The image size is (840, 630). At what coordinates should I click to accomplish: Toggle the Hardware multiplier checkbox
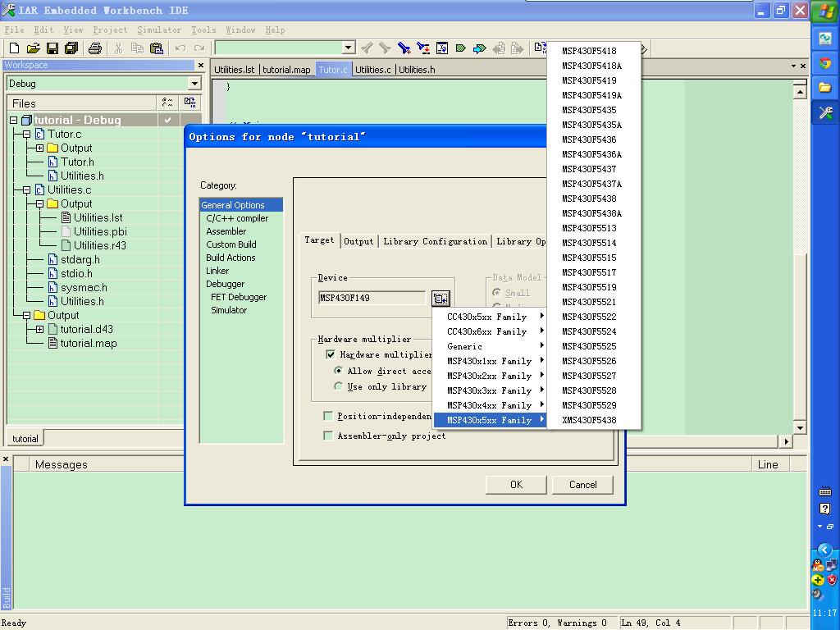331,354
